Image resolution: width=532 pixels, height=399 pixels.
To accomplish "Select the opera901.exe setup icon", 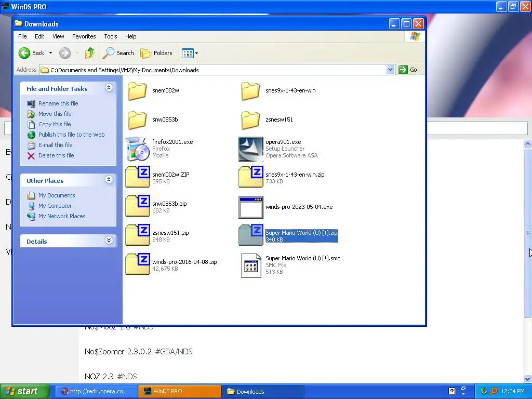I will tap(251, 149).
